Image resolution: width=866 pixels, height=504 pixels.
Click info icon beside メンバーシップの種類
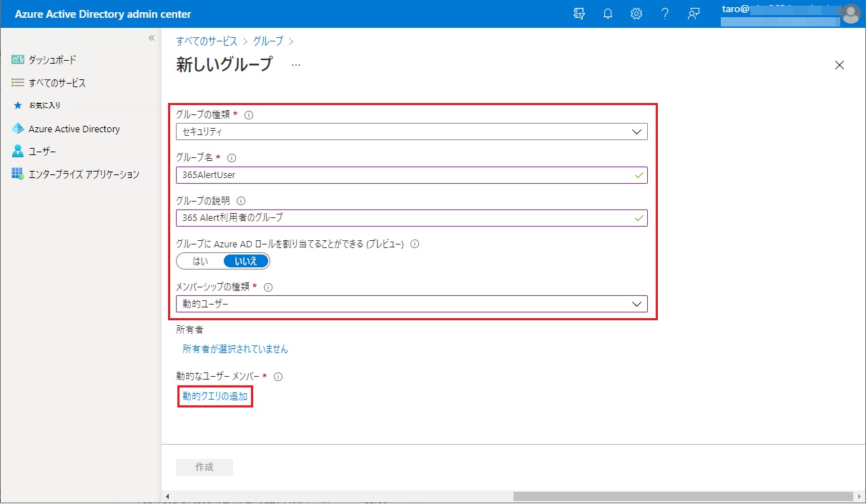(269, 287)
